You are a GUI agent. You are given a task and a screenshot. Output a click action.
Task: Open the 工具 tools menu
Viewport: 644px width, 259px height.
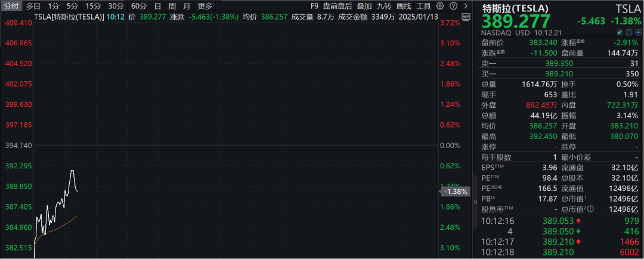click(x=423, y=6)
